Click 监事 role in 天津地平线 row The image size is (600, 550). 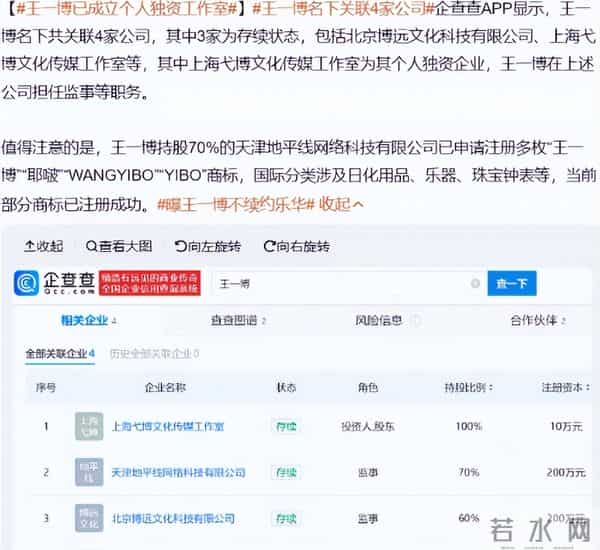click(368, 472)
